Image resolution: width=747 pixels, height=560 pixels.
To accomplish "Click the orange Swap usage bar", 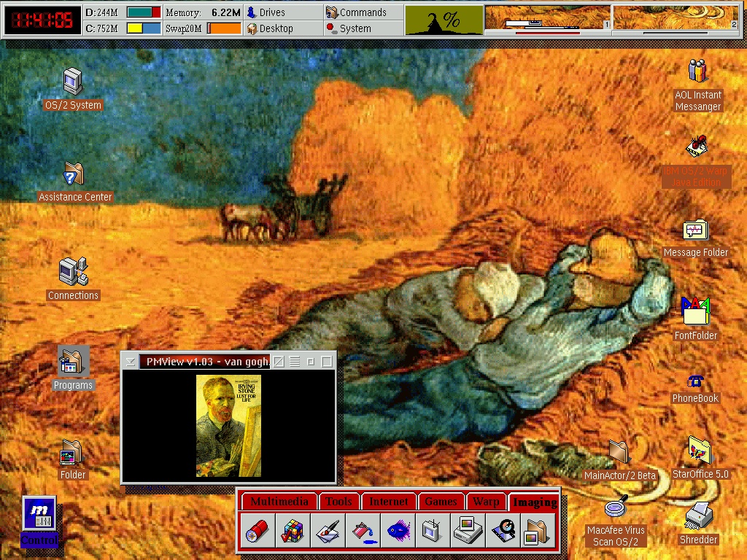I will (224, 28).
